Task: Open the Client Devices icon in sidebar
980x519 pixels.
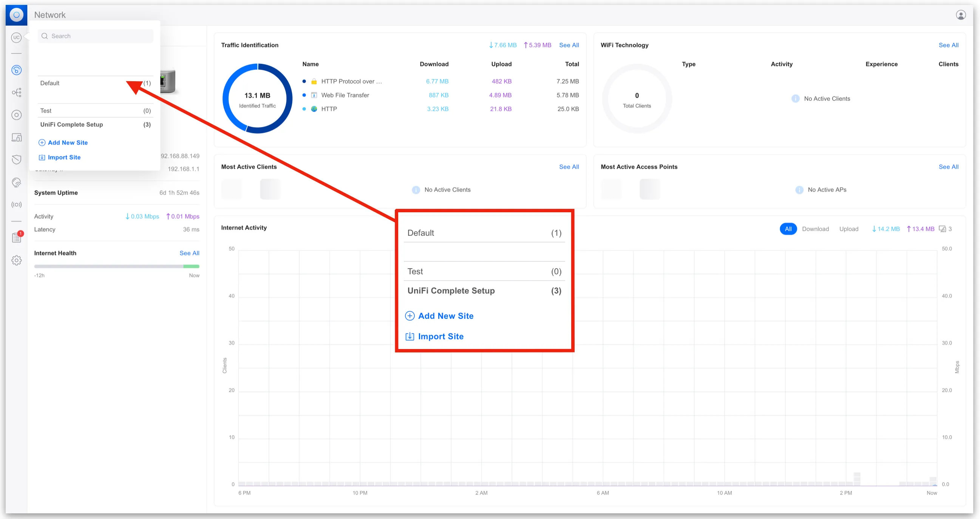Action: [16, 137]
